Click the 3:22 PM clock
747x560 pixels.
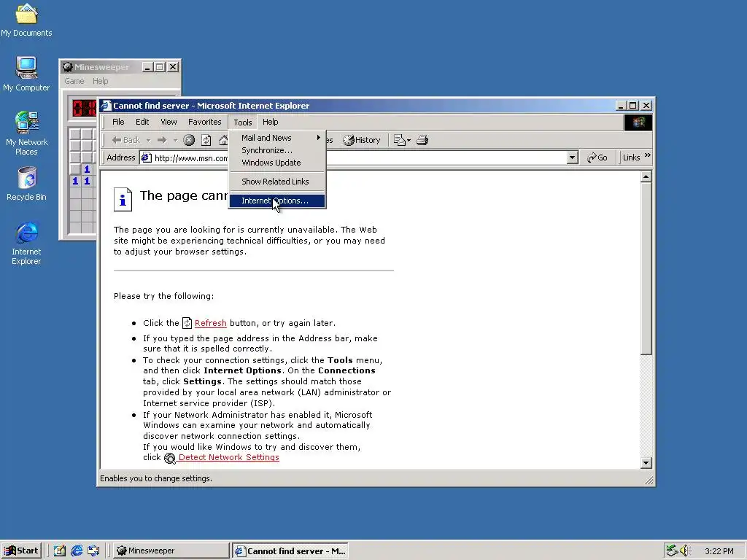click(719, 551)
